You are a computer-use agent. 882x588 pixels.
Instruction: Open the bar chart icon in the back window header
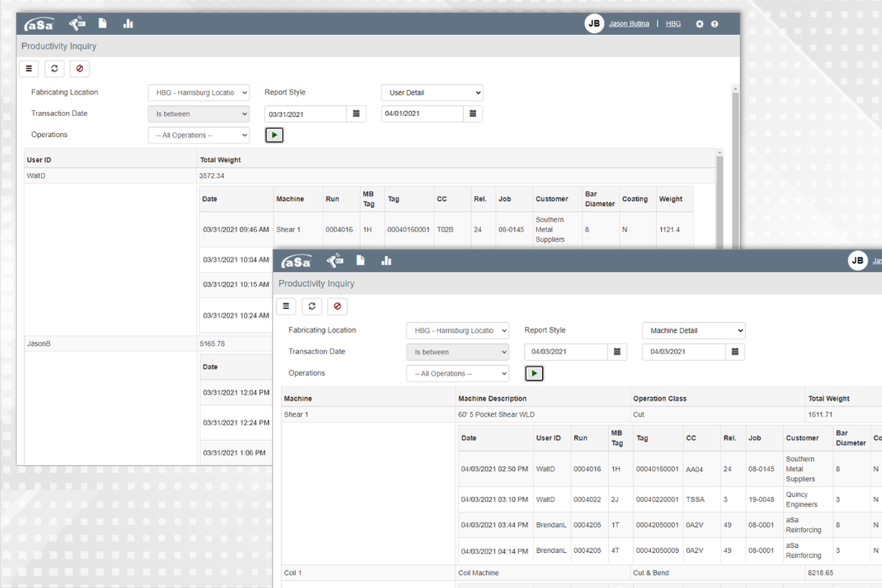(128, 24)
